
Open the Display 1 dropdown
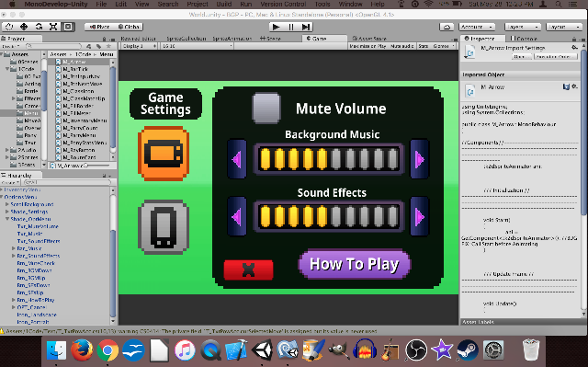tap(139, 46)
